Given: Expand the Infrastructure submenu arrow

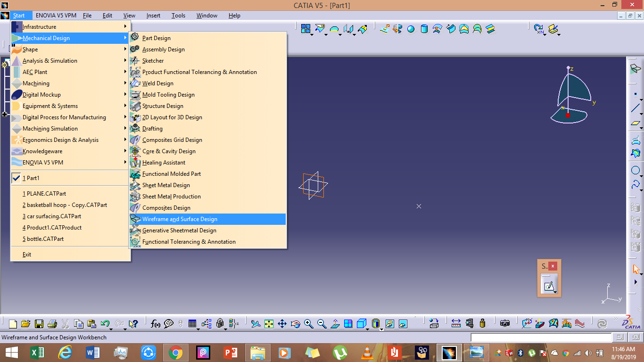Looking at the screenshot, I should point(125,27).
